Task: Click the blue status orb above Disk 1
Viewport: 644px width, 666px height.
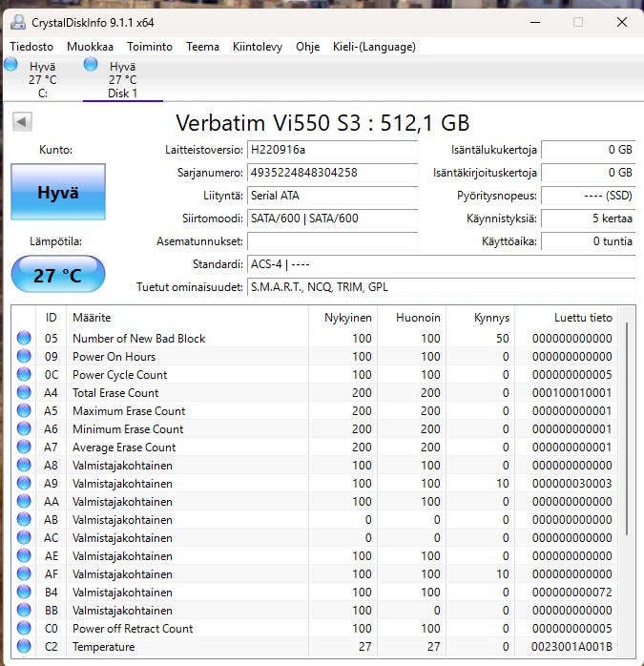Action: tap(91, 65)
